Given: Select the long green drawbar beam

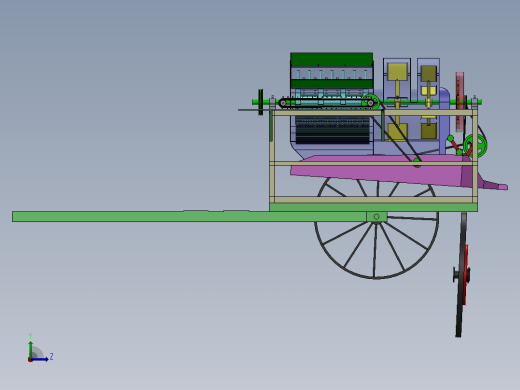Looking at the screenshot, I should click(x=189, y=216).
